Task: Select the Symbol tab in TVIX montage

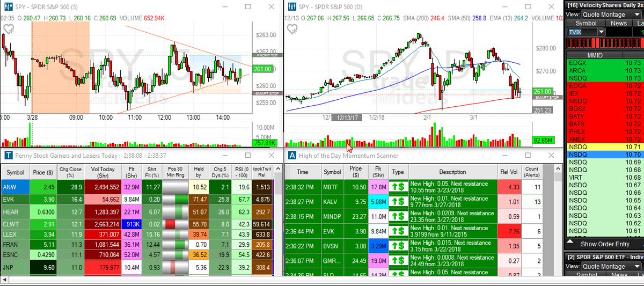Action: [586, 23]
